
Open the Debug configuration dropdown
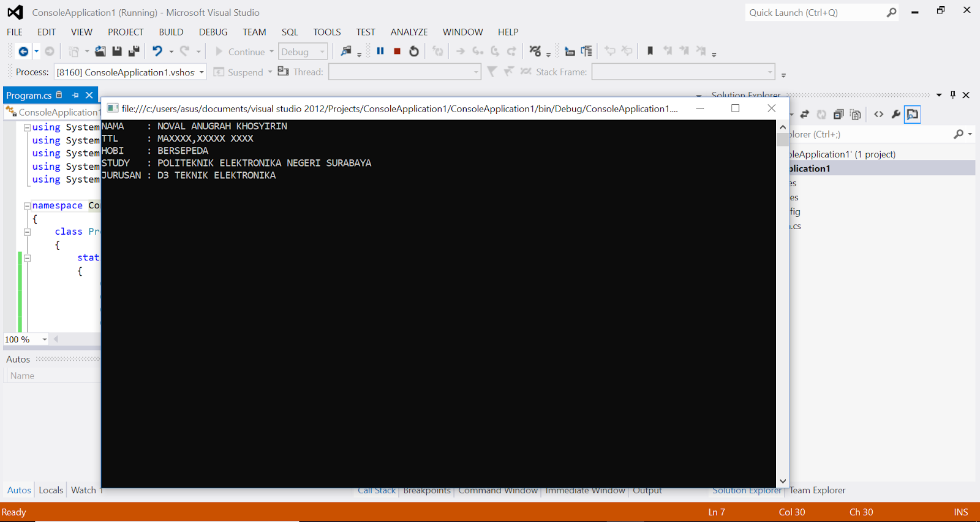(x=322, y=52)
